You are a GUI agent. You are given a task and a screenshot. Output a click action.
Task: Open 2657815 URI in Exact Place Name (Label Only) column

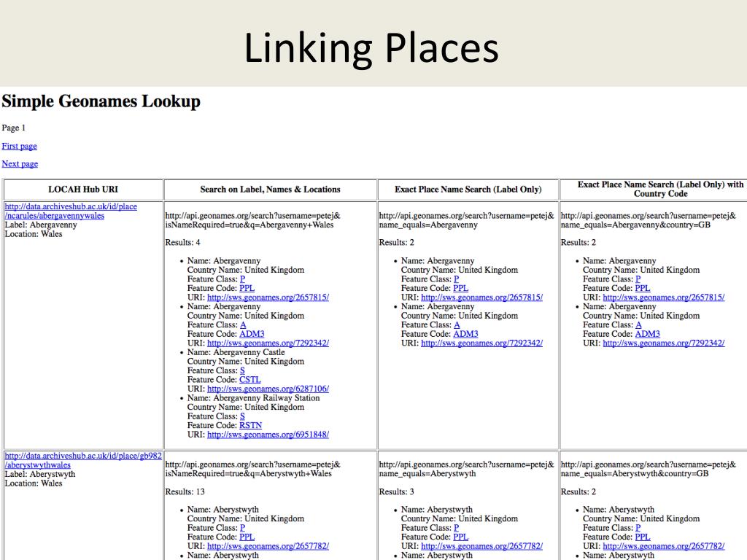pyautogui.click(x=481, y=297)
